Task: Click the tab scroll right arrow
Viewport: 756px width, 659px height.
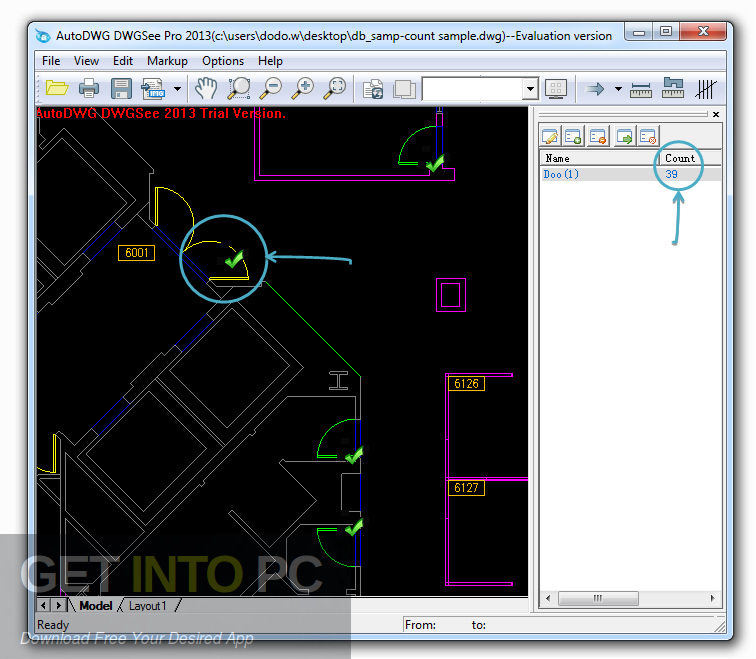Action: coord(59,605)
